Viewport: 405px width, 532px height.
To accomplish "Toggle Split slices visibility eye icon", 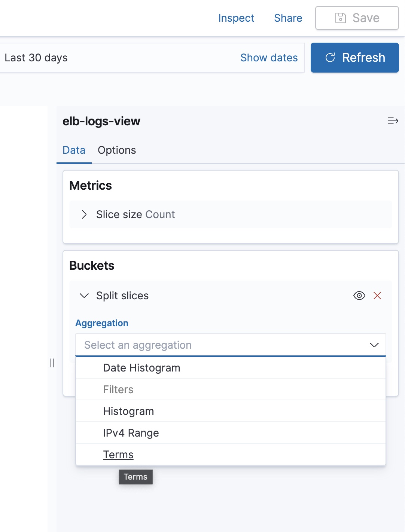I will (x=359, y=296).
